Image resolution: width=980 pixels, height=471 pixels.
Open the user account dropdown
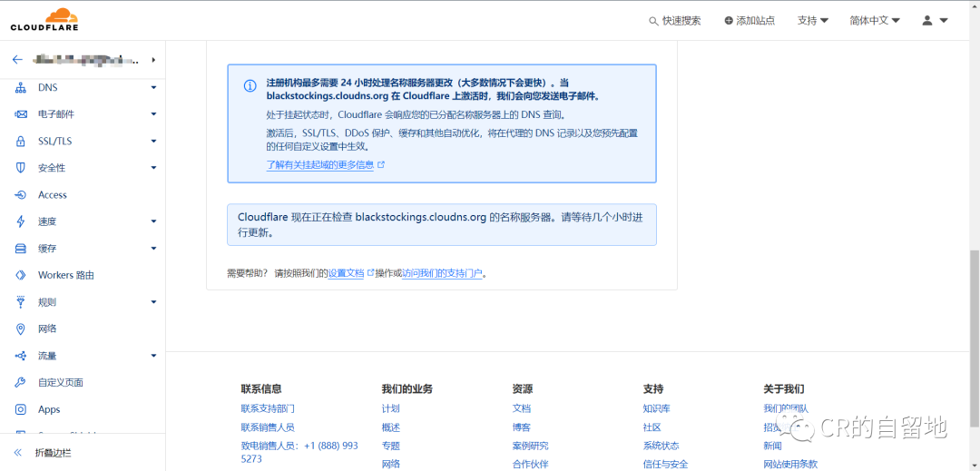pyautogui.click(x=934, y=20)
